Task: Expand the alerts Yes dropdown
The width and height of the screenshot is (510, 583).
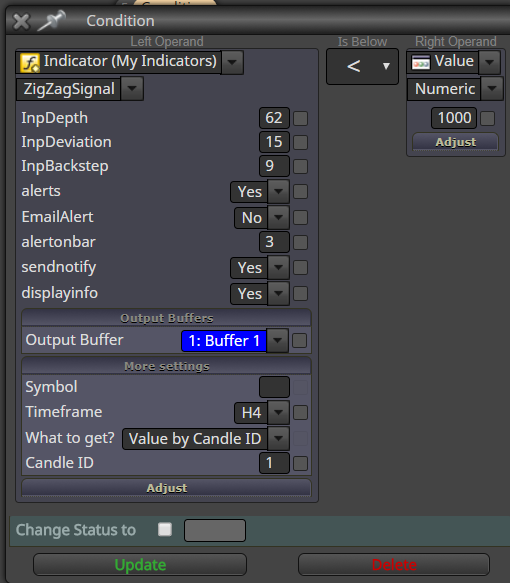Action: [x=278, y=191]
